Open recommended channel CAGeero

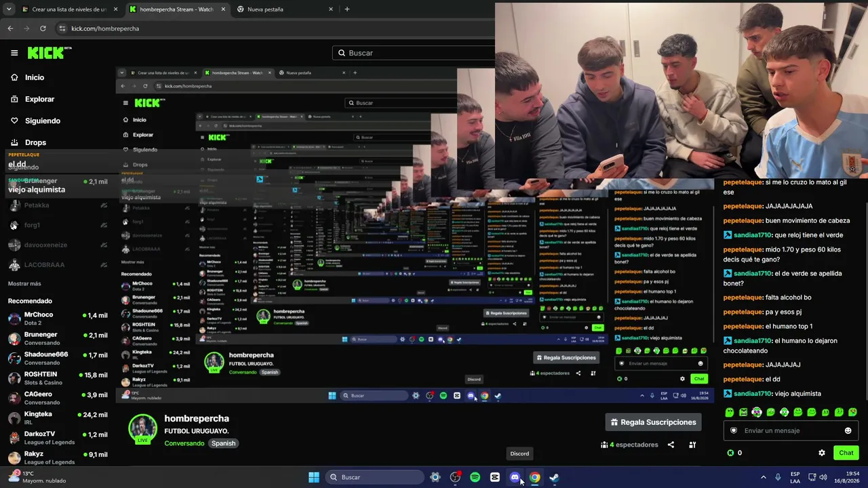coord(58,398)
